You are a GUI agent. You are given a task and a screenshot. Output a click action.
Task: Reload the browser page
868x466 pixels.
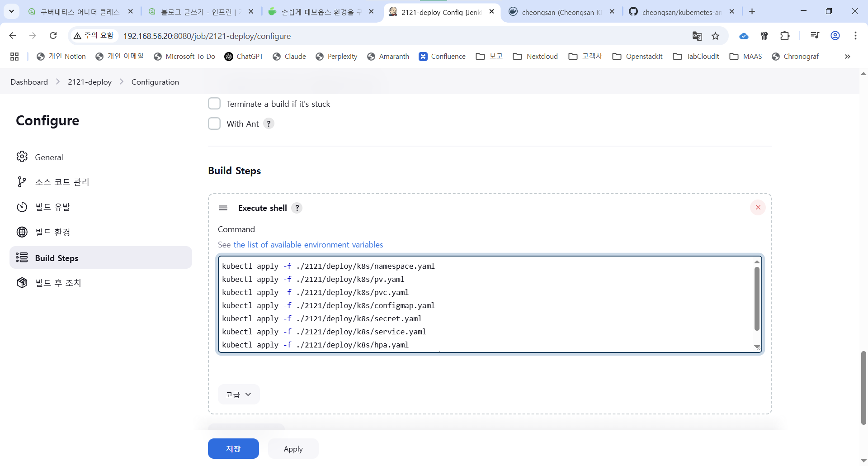[53, 36]
